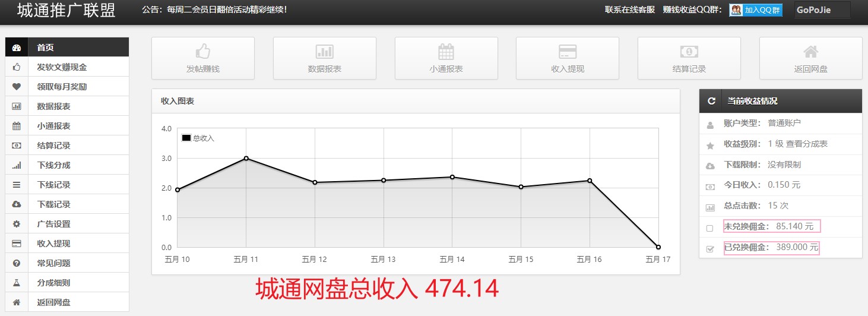Viewport: 868px width, 316px height.
Task: Click the chart data point for 五月 14
Action: click(452, 177)
